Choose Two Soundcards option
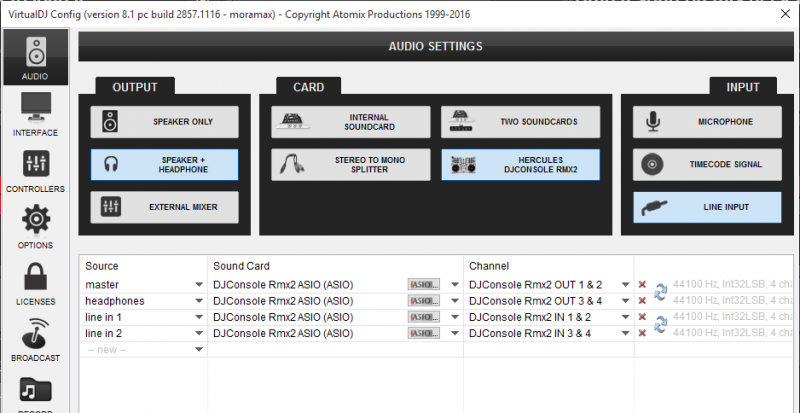800x413 pixels. (x=520, y=122)
